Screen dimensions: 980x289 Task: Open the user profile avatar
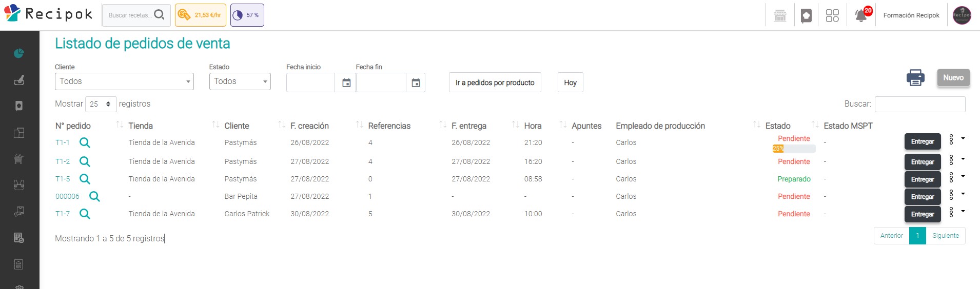tap(962, 15)
